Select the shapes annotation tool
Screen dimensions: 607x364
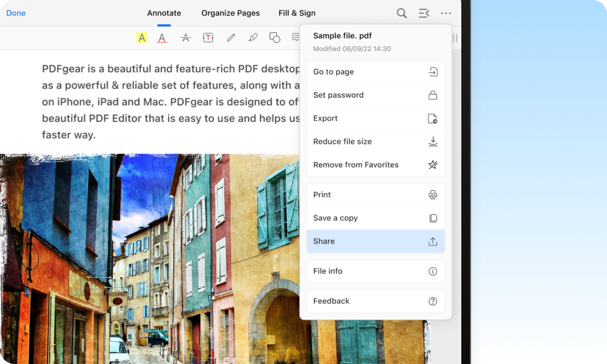coord(274,38)
